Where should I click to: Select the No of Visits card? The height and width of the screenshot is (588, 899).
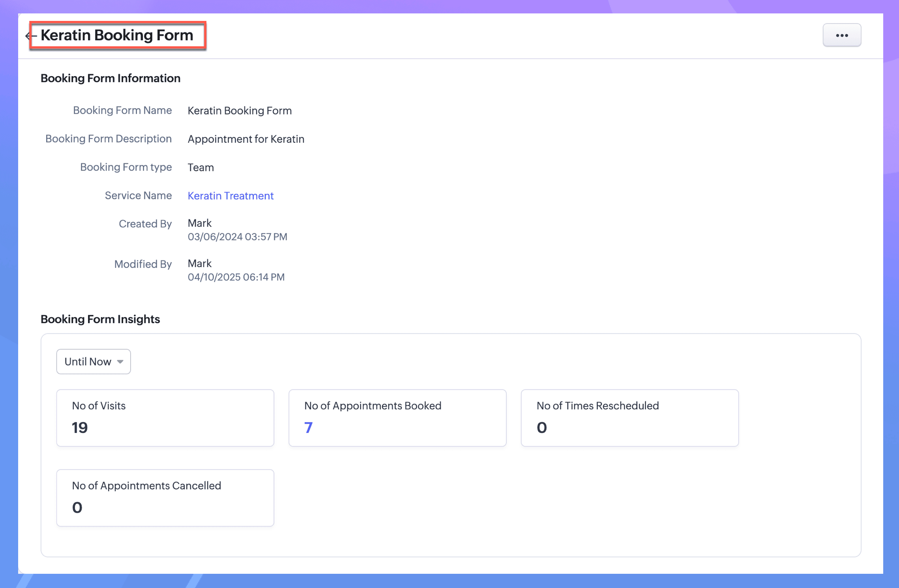(165, 418)
